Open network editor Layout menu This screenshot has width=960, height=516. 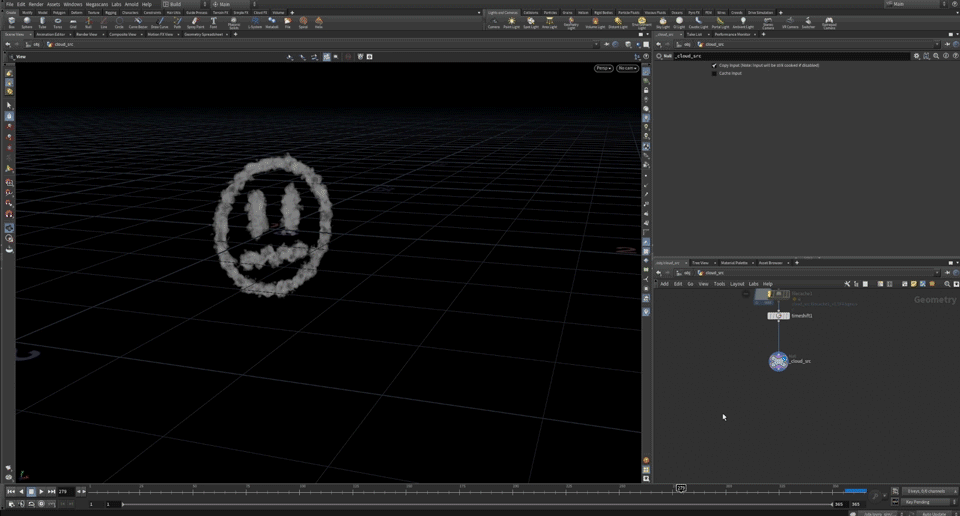coord(737,284)
